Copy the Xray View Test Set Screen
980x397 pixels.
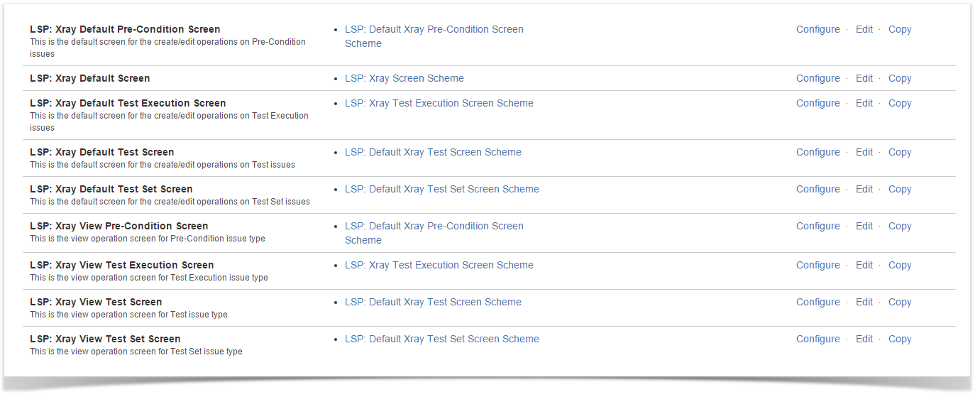point(900,339)
